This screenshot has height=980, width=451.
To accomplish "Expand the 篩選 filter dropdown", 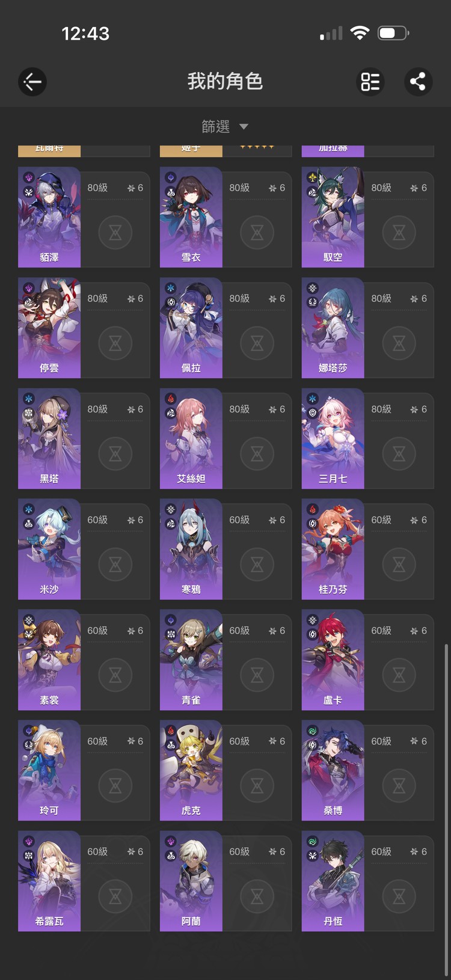I will (225, 126).
